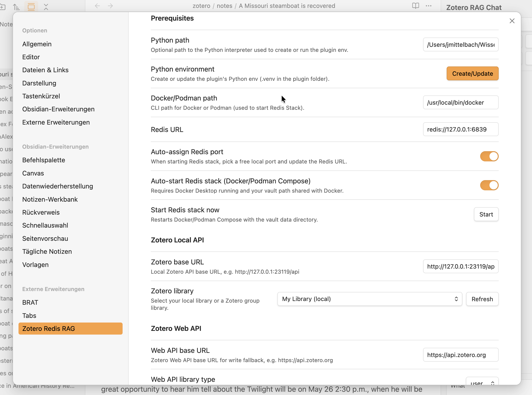The height and width of the screenshot is (395, 532).
Task: Disable Auto-assign Redis port
Action: [489, 156]
